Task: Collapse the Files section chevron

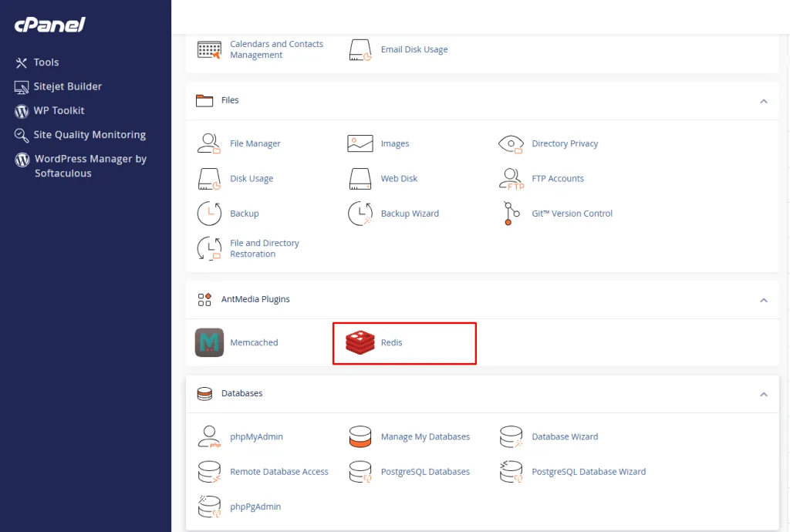Action: [x=763, y=101]
